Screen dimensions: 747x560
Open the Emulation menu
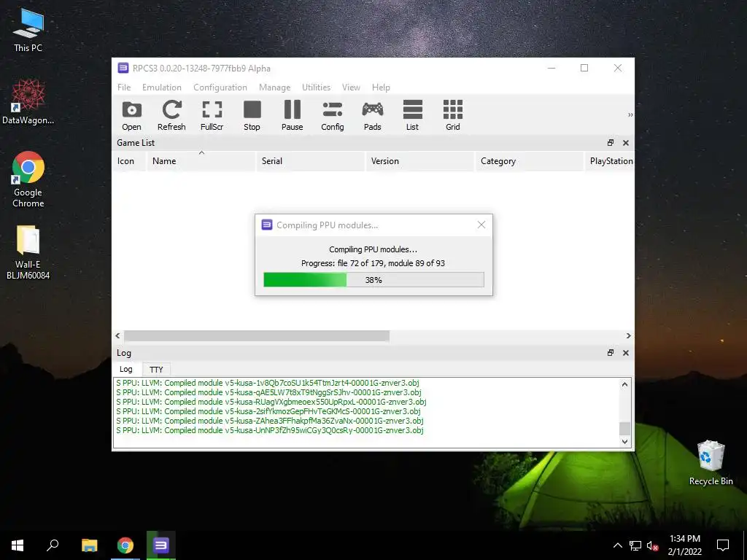click(x=161, y=87)
